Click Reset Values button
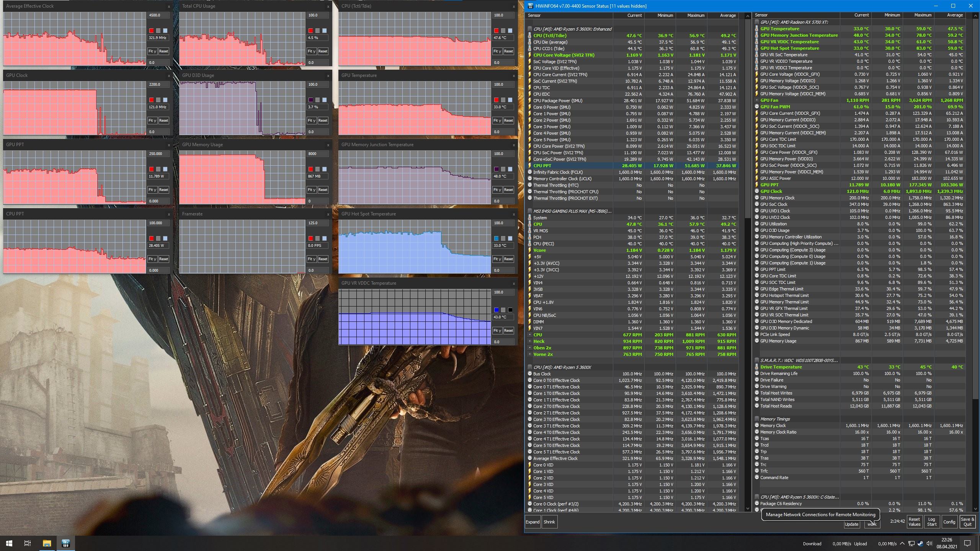This screenshot has height=551, width=980. [914, 522]
